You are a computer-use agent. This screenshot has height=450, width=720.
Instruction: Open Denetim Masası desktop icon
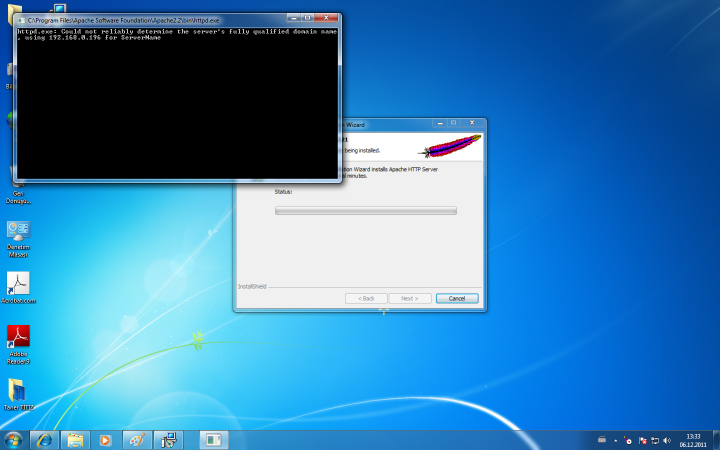[18, 231]
